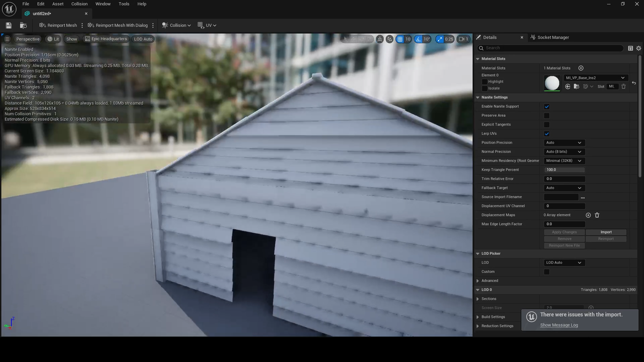Check the Highlight box for Element 0
The width and height of the screenshot is (644, 362).
point(485,82)
